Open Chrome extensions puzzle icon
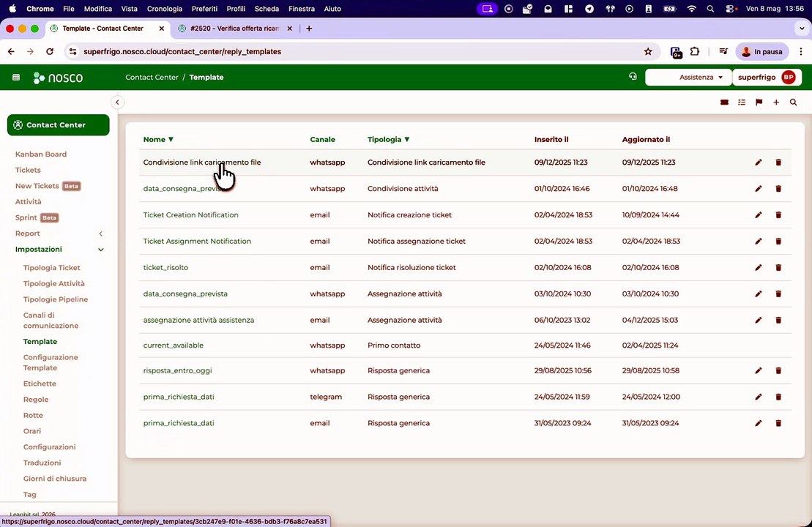Image resolution: width=812 pixels, height=527 pixels. coord(695,51)
